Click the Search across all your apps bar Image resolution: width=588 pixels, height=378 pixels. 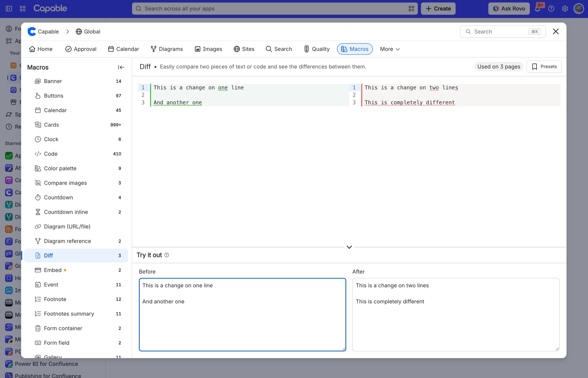point(275,9)
